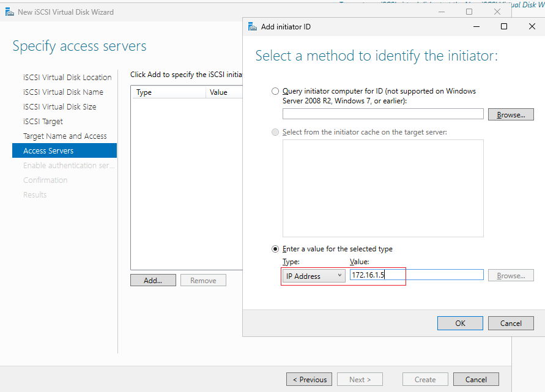Go to the iSCSI Target step
545x392 pixels.
43,121
